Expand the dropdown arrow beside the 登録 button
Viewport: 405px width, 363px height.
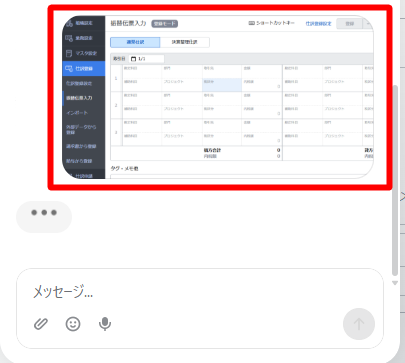tap(368, 24)
